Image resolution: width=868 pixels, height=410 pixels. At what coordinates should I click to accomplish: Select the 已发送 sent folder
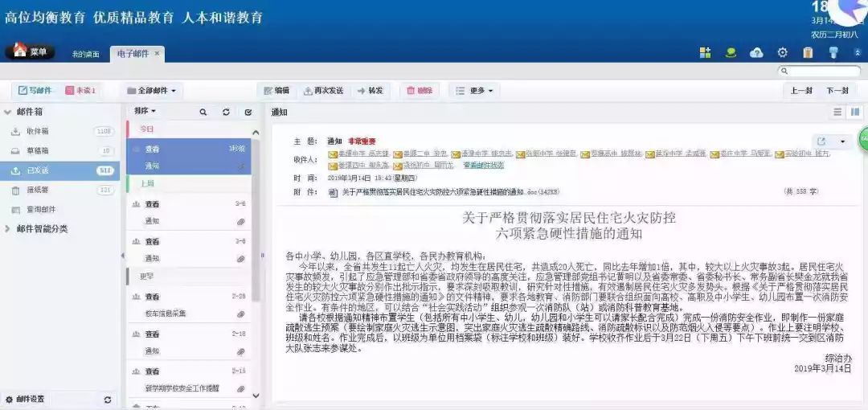(59, 170)
